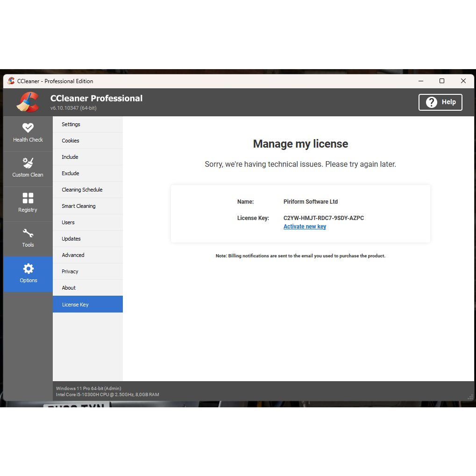Image resolution: width=476 pixels, height=476 pixels.
Task: Click the Help question mark button
Action: (x=440, y=102)
